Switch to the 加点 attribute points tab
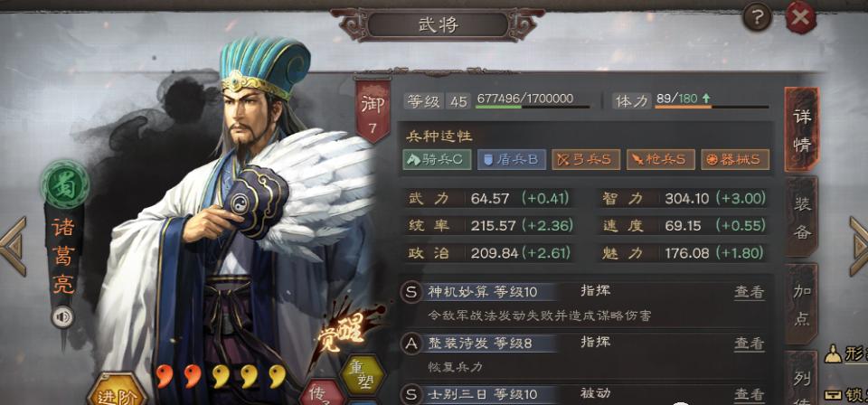The image size is (868, 405). (x=802, y=305)
